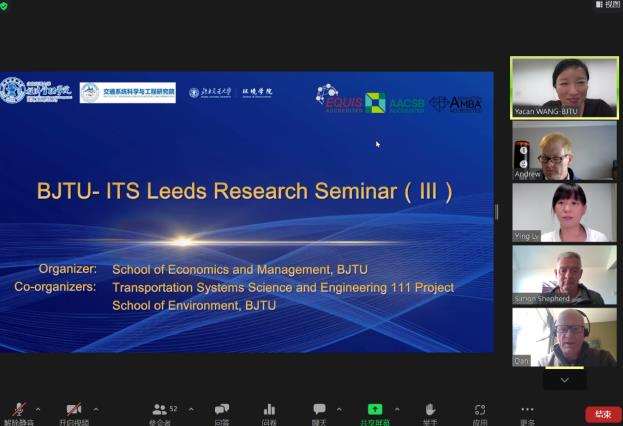Click 'School of Economics and Management, BJTU' text
This screenshot has height=426, width=623.
[240, 269]
